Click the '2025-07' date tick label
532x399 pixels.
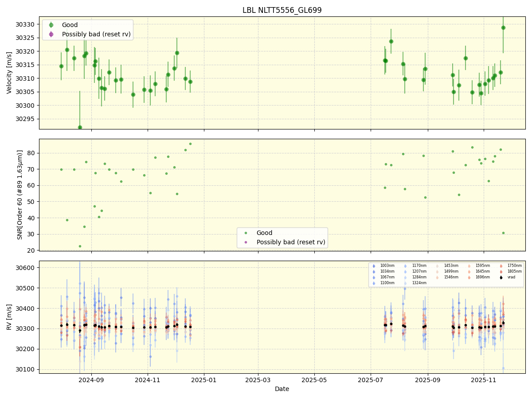(371, 380)
